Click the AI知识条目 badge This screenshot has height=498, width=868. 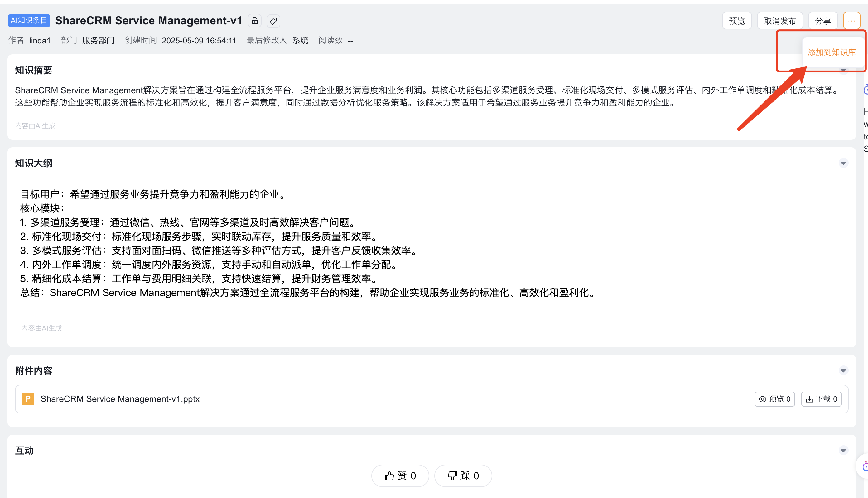29,21
